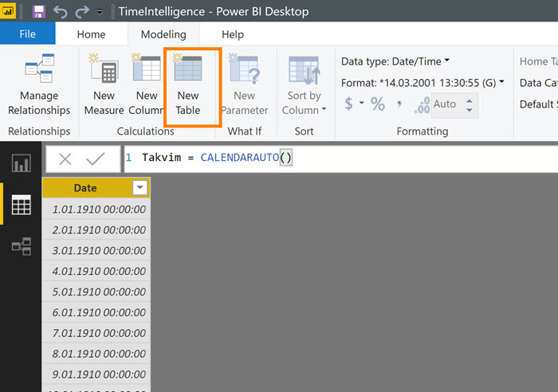
Task: Open the Quick Access Toolbar customize arrow
Action: pyautogui.click(x=100, y=12)
